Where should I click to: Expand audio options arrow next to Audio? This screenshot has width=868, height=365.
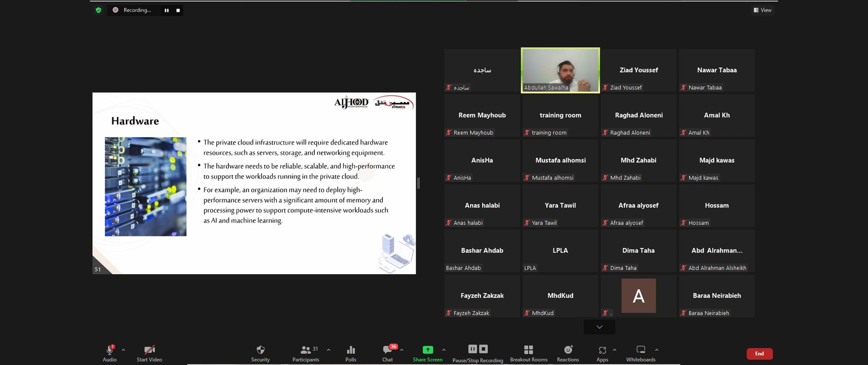click(x=123, y=350)
